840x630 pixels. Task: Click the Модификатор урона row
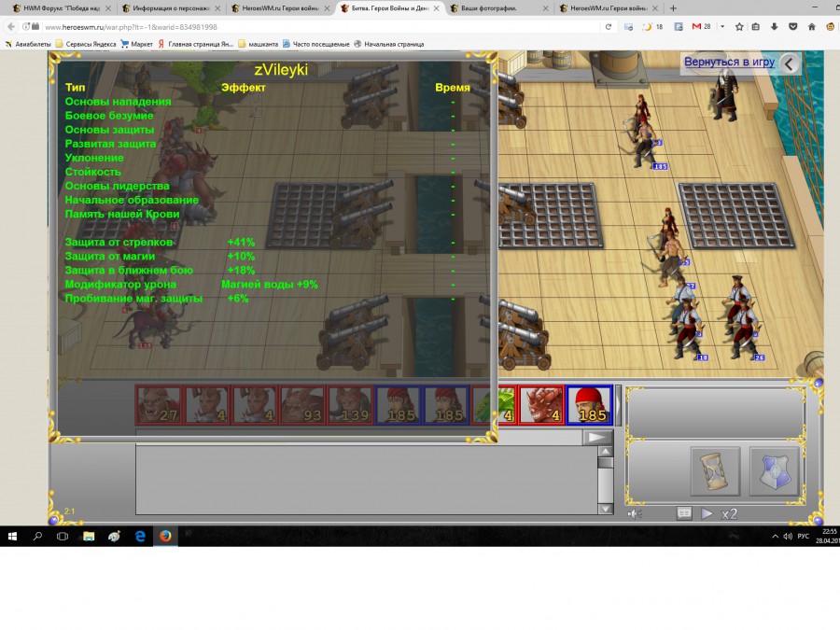pos(268,285)
